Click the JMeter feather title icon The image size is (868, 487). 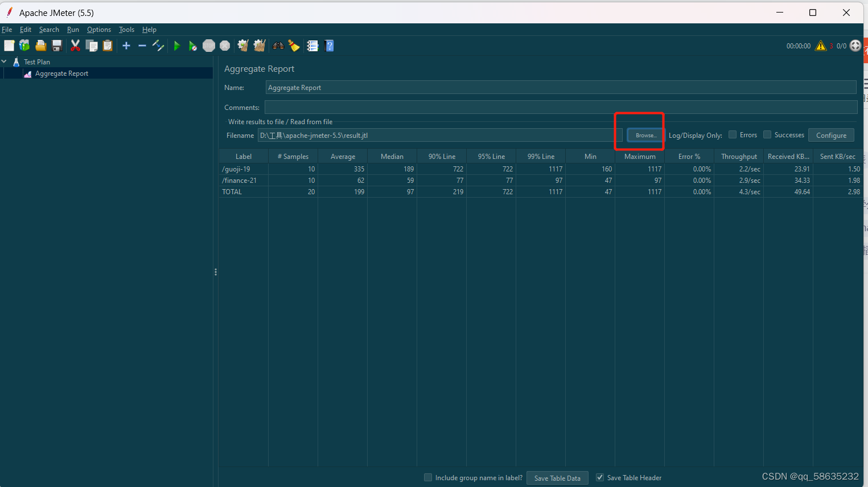click(9, 12)
